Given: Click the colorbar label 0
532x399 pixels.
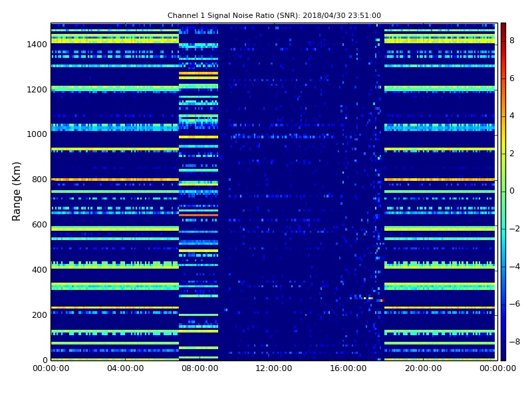Looking at the screenshot, I should [x=512, y=191].
